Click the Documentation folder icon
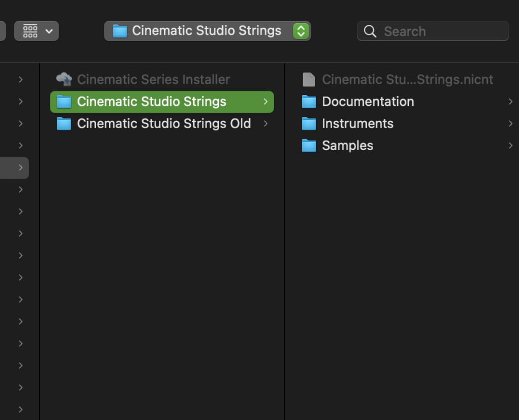 (x=309, y=102)
